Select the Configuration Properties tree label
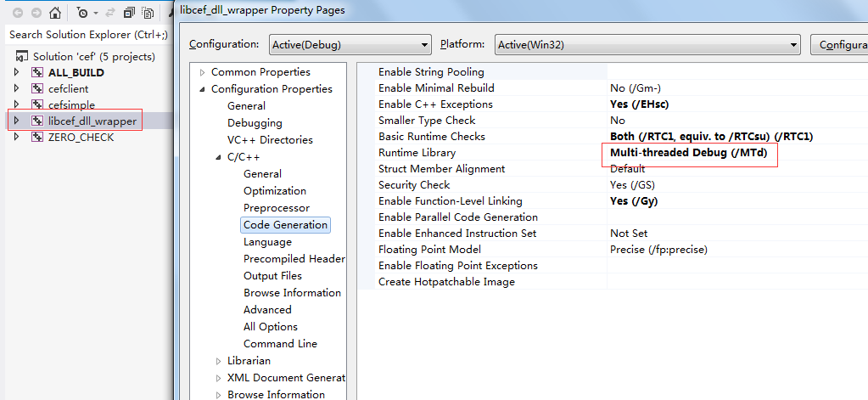 point(272,89)
